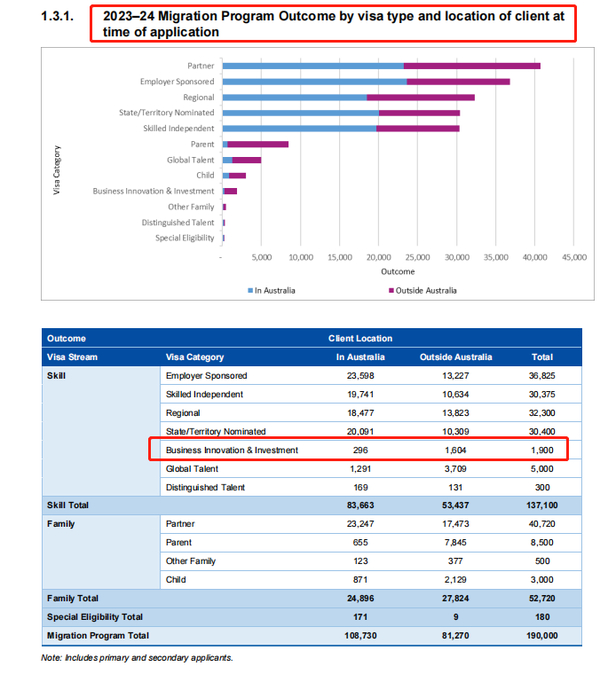Click the blue segment of the Regional chart bar
Screen dimensions: 600x674
294,98
